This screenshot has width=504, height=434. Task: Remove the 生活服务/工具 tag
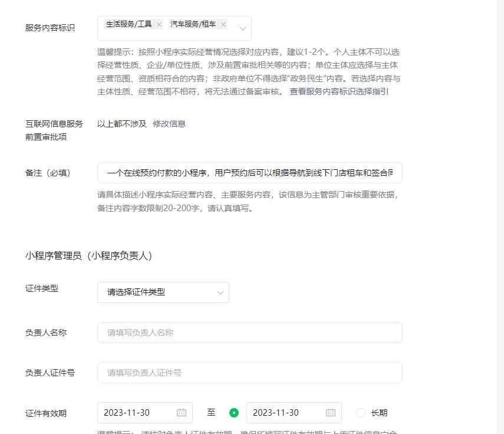(159, 25)
